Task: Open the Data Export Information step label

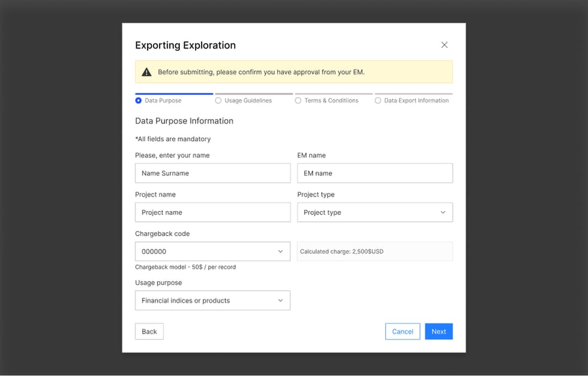Action: click(416, 101)
